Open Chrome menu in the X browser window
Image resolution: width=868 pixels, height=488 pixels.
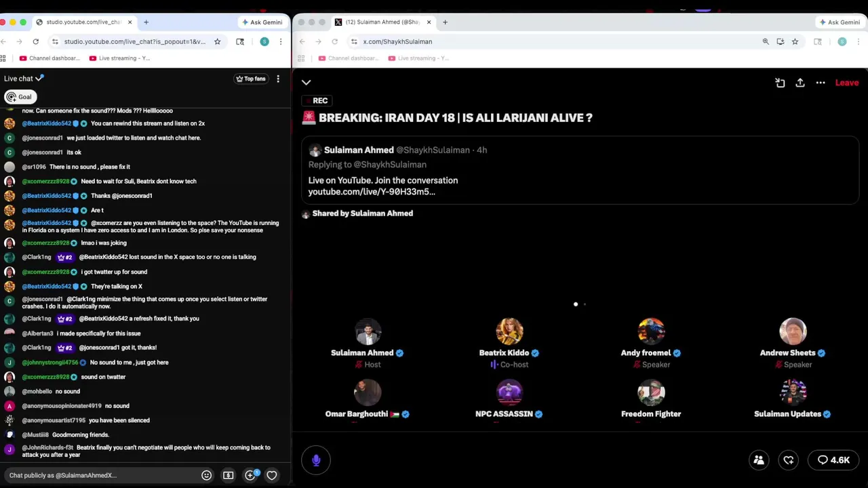858,41
